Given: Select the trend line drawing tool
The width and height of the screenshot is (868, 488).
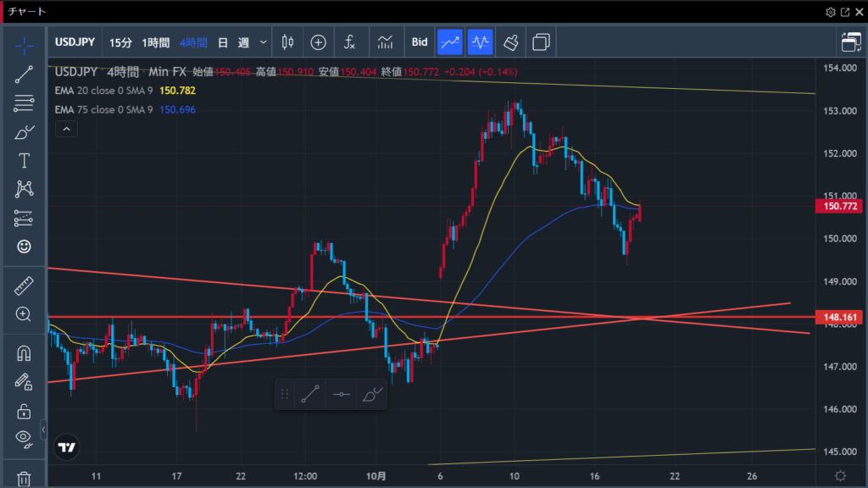Looking at the screenshot, I should (x=24, y=75).
